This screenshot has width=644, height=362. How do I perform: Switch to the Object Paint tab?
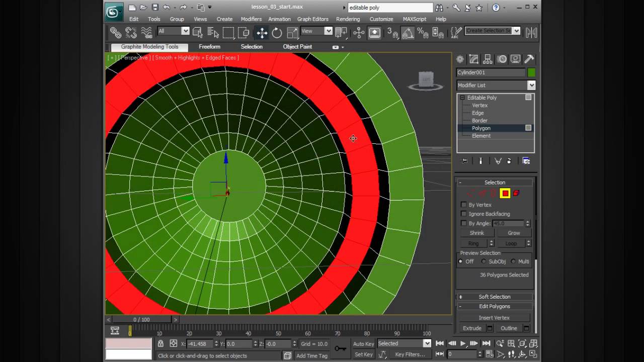coord(297,47)
